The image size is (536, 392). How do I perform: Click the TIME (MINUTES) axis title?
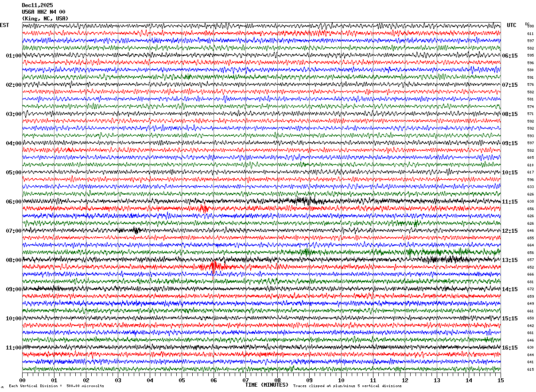(267, 385)
